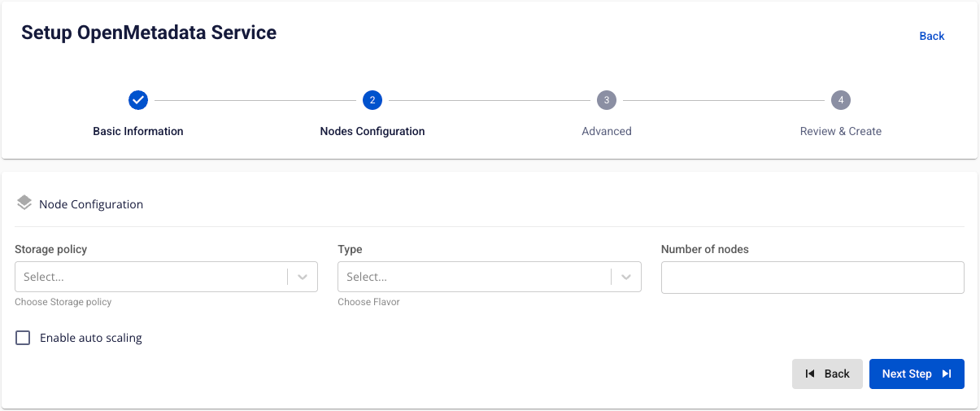This screenshot has width=980, height=411.
Task: Select the Nodes Configuration step label
Action: click(372, 131)
